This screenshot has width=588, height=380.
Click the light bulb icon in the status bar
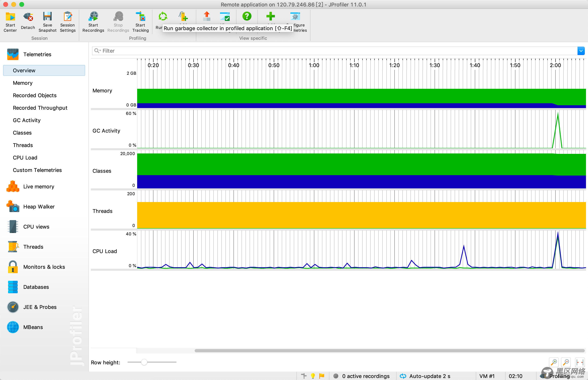tap(313, 376)
